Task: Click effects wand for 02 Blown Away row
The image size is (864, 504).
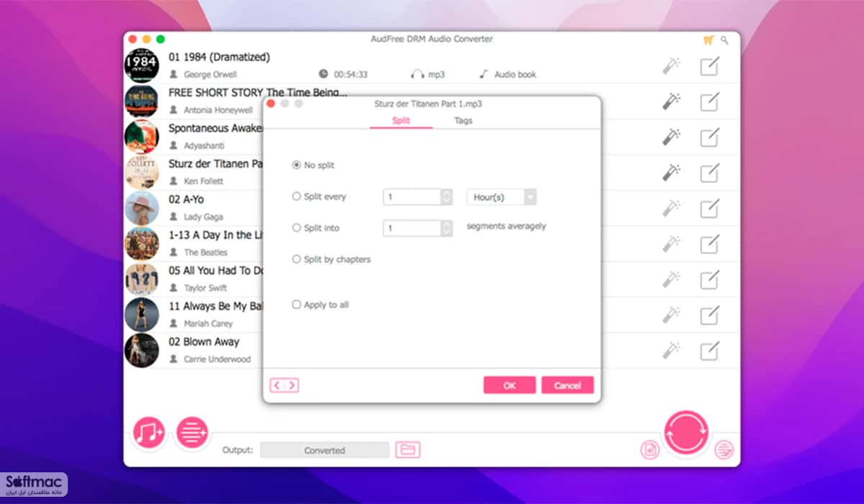Action: click(x=671, y=351)
